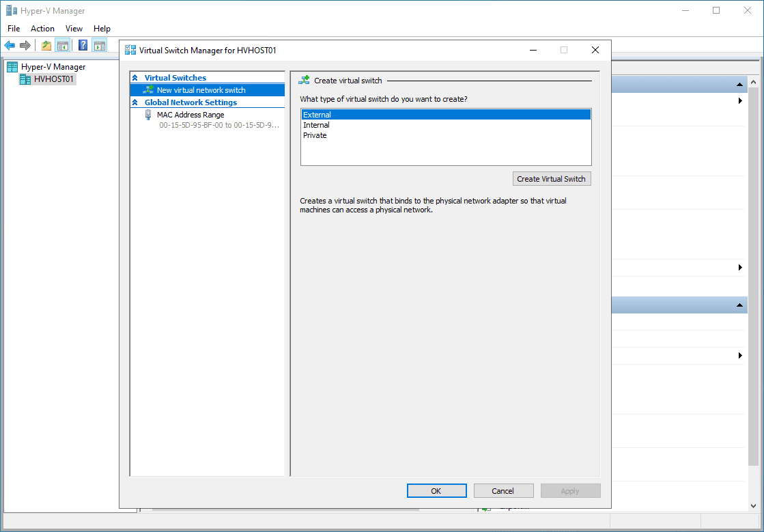Collapse the Global Network Settings section chevron

point(135,102)
